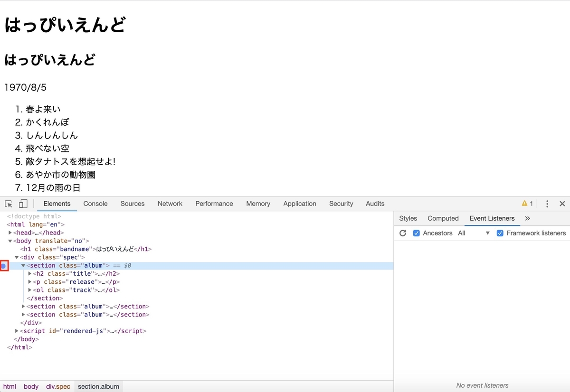Viewport: 570px width, 392px height.
Task: Click the 1970/8/5 release date text
Action: [x=26, y=87]
